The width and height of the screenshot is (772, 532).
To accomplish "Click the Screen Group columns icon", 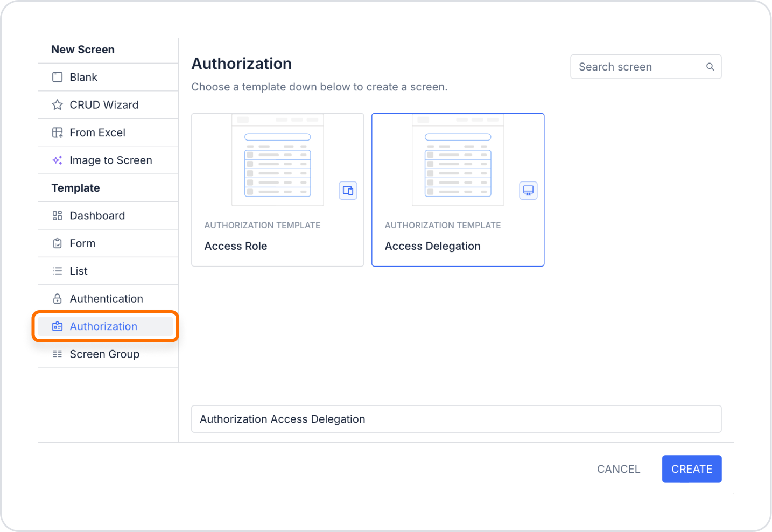I will click(57, 354).
